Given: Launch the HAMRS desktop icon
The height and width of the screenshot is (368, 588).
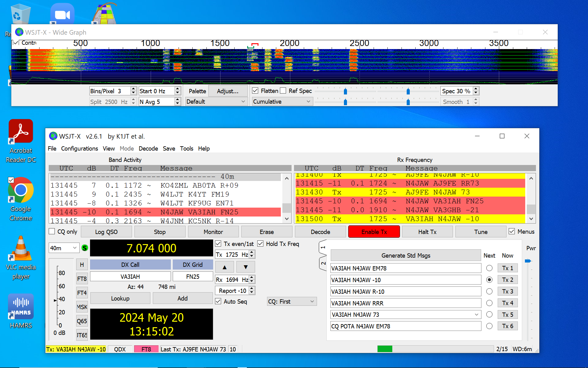Looking at the screenshot, I should click(x=21, y=311).
